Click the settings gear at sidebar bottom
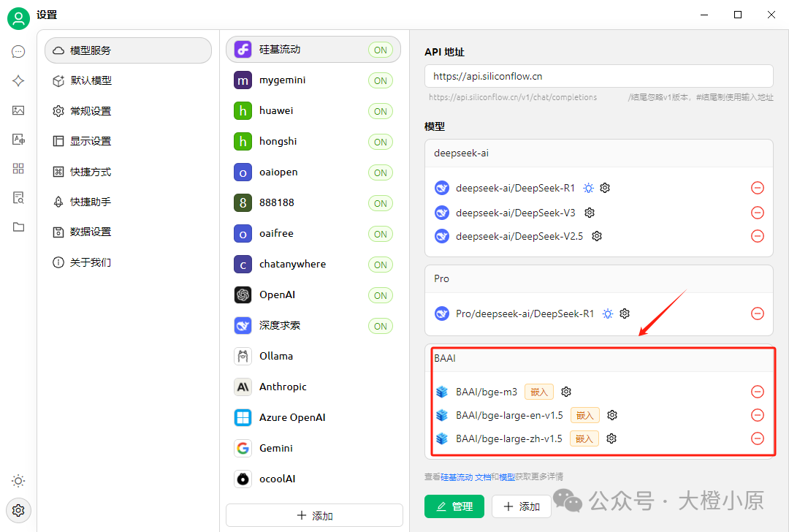This screenshot has width=789, height=532. pyautogui.click(x=18, y=510)
